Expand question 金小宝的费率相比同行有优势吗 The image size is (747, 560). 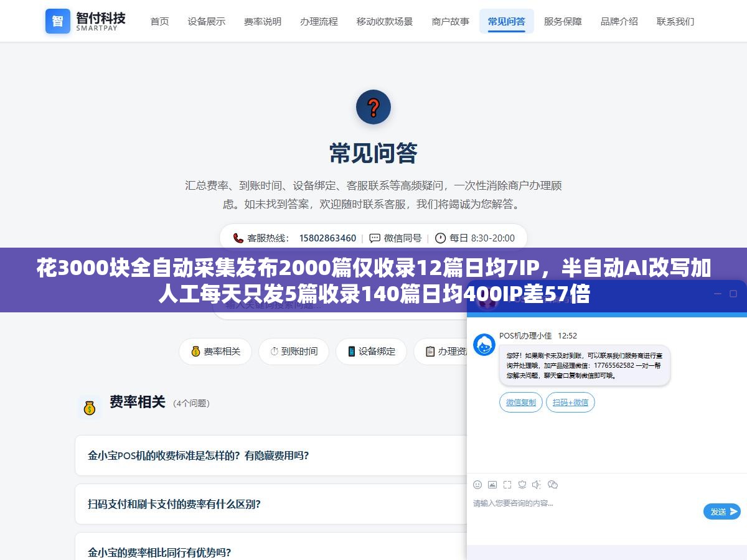(271, 546)
